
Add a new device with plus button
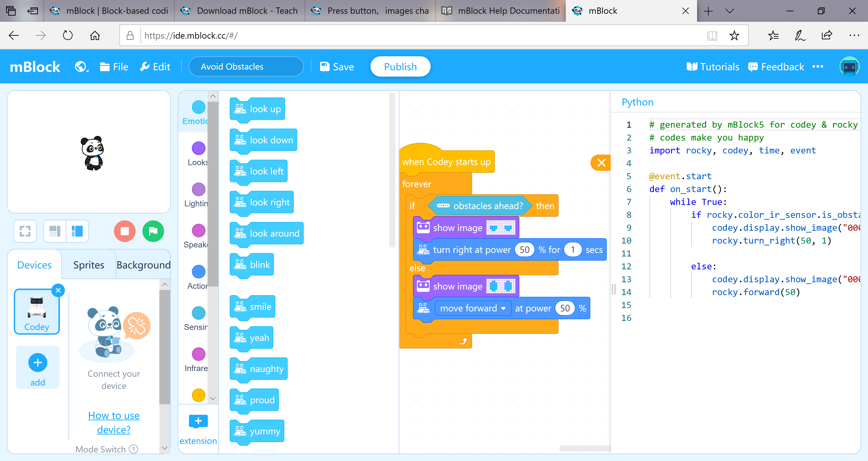38,363
